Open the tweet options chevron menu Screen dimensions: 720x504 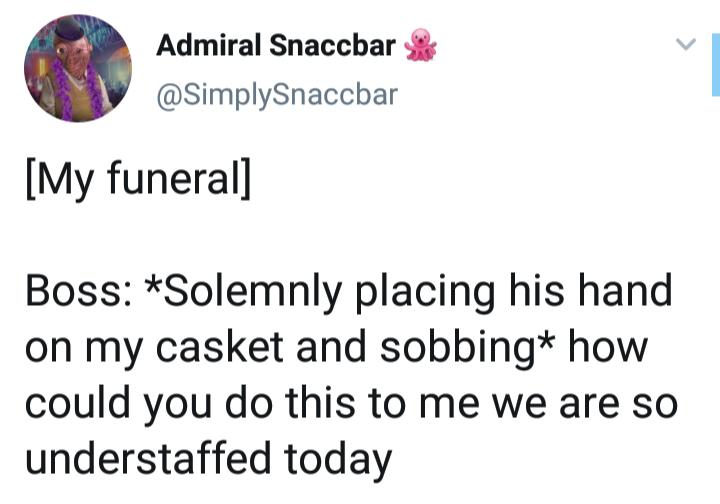click(x=686, y=44)
